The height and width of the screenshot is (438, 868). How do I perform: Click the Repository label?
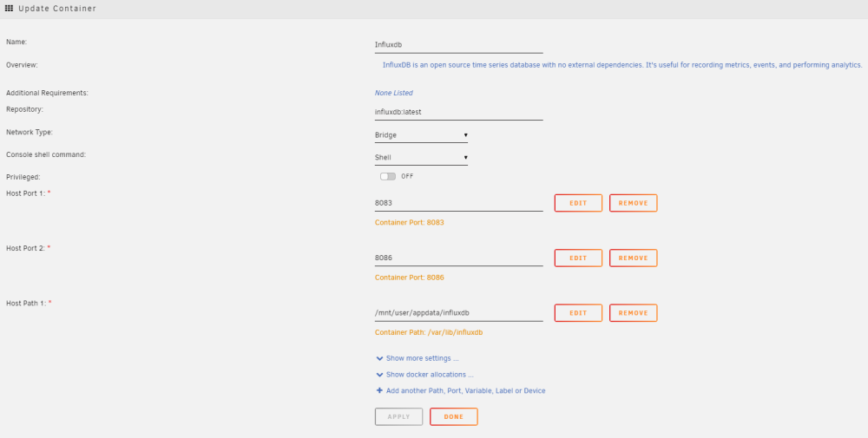[x=24, y=109]
